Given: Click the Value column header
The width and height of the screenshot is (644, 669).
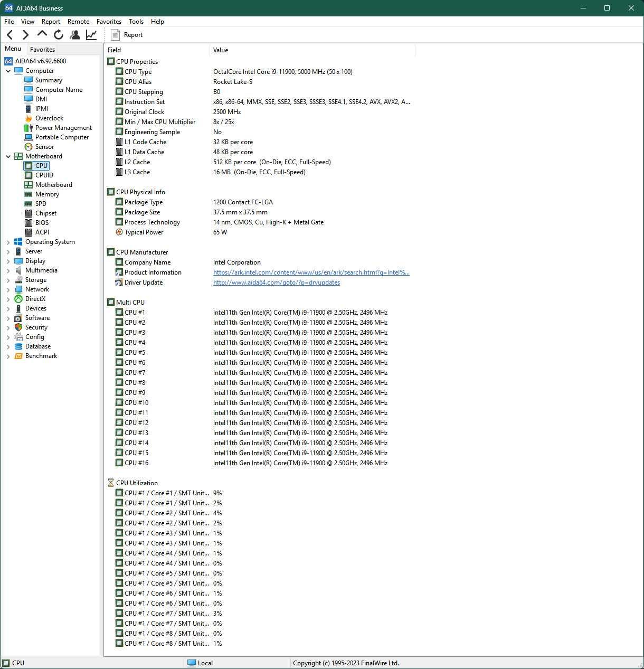Looking at the screenshot, I should (312, 50).
